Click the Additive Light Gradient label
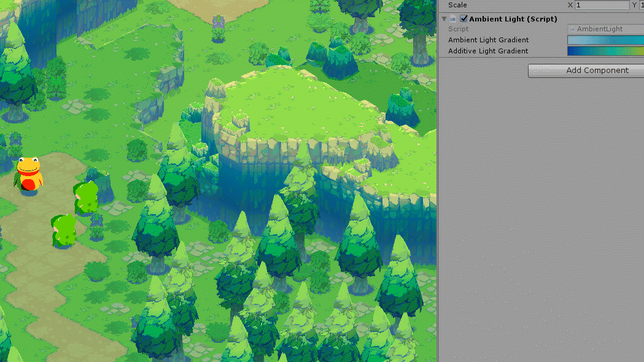 pyautogui.click(x=487, y=51)
